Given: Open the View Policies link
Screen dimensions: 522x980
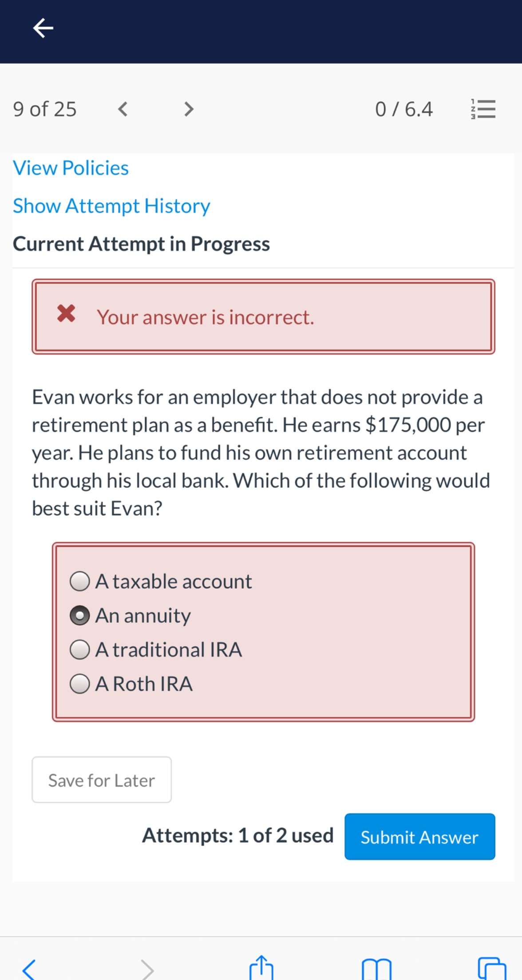Looking at the screenshot, I should click(x=71, y=168).
